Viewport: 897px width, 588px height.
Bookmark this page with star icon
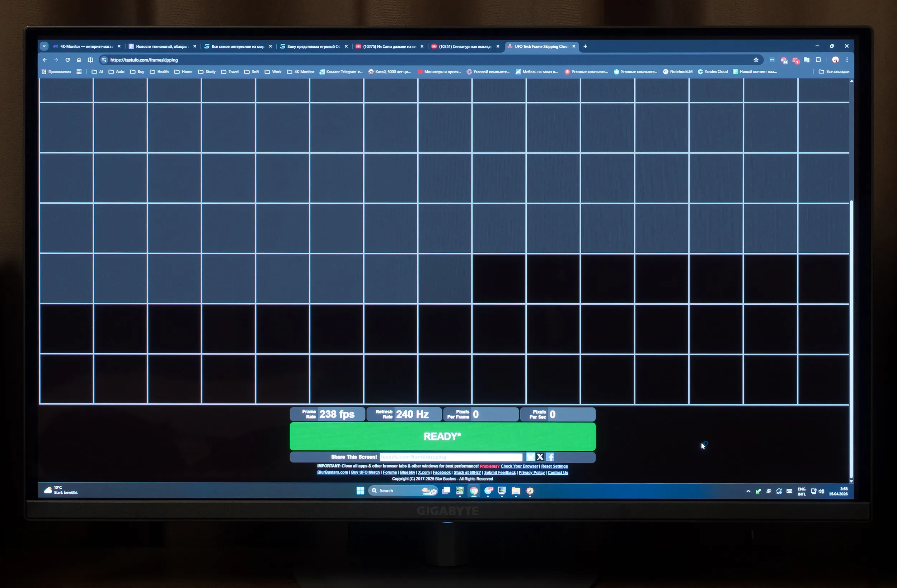[756, 60]
